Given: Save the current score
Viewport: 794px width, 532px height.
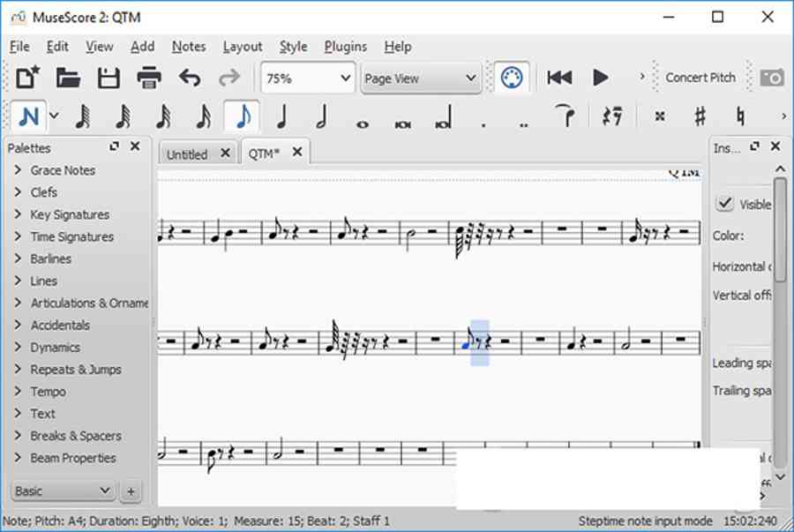Looking at the screenshot, I should 108,78.
